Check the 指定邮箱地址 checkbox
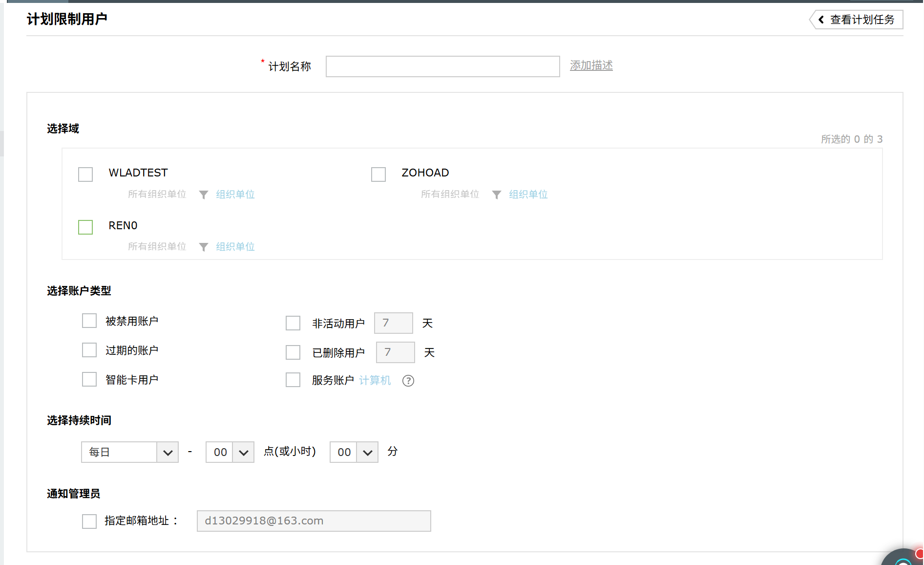Viewport: 924px width, 565px height. point(89,522)
